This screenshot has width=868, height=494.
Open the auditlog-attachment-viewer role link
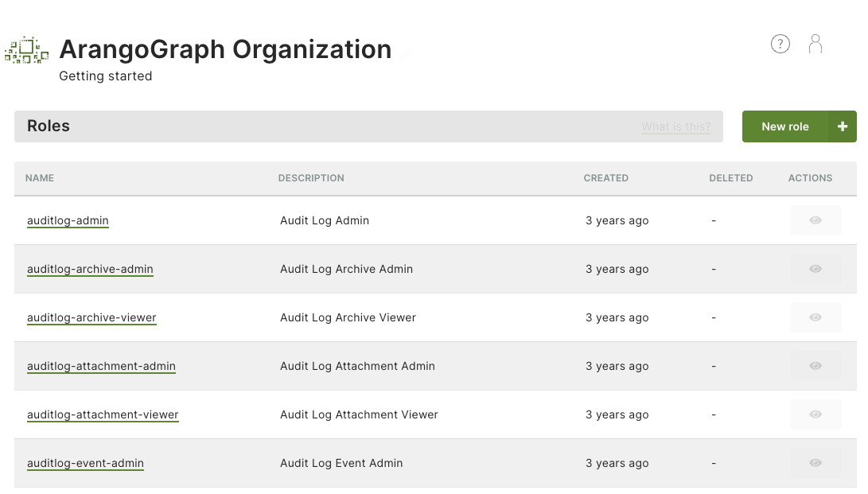tap(103, 415)
